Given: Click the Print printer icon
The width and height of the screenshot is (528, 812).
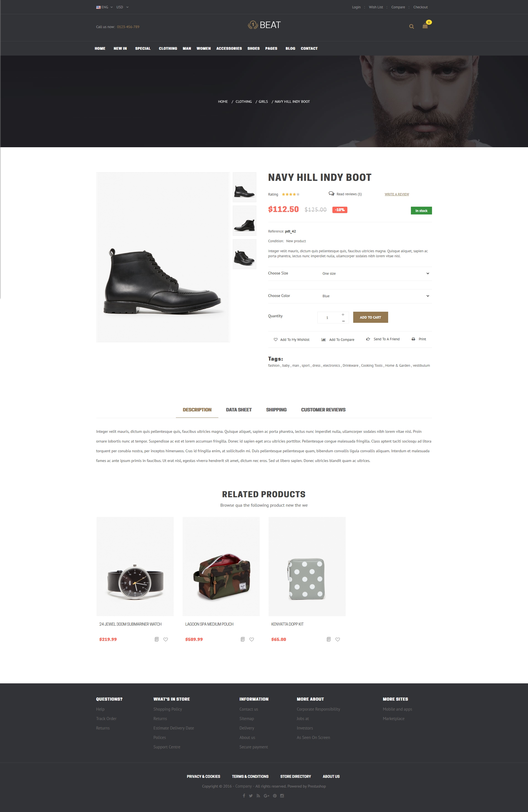Looking at the screenshot, I should 413,339.
